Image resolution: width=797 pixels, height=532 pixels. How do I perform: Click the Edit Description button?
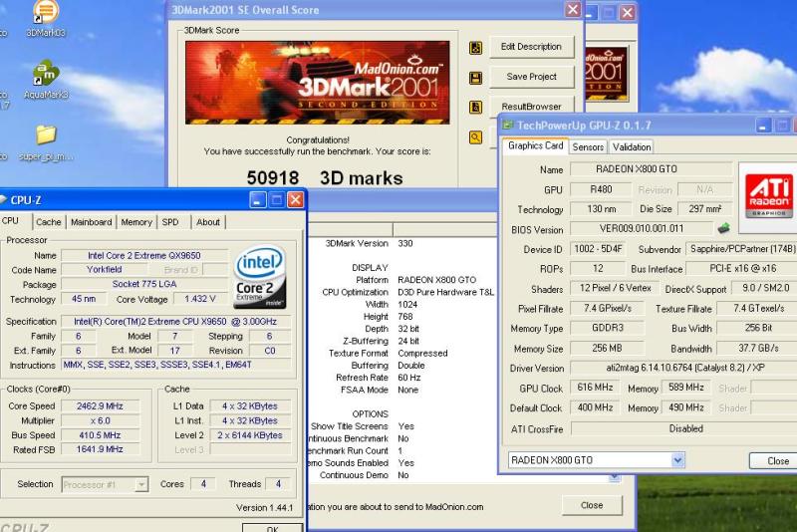click(532, 47)
